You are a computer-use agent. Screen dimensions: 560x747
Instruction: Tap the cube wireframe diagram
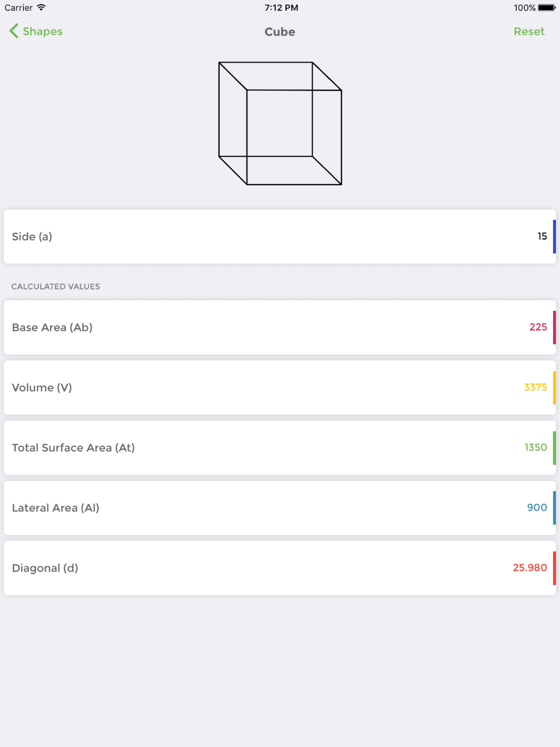click(280, 123)
